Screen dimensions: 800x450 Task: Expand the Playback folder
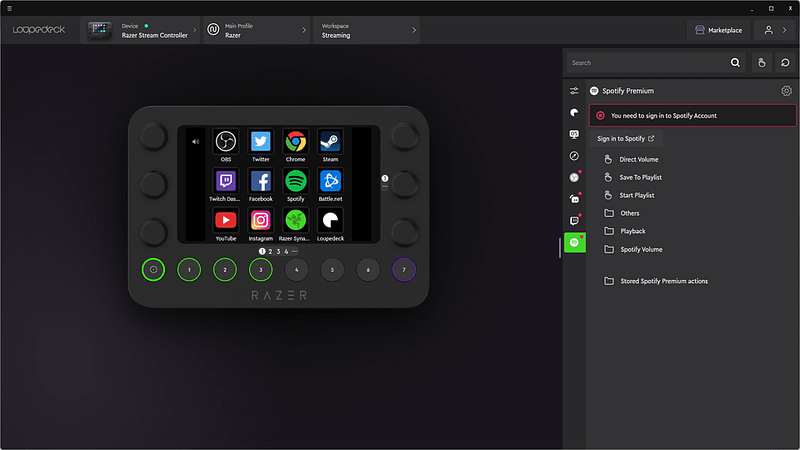pos(633,231)
